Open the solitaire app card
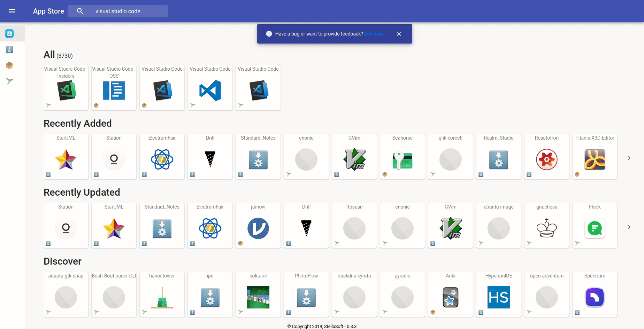The image size is (644, 329). pos(258,295)
